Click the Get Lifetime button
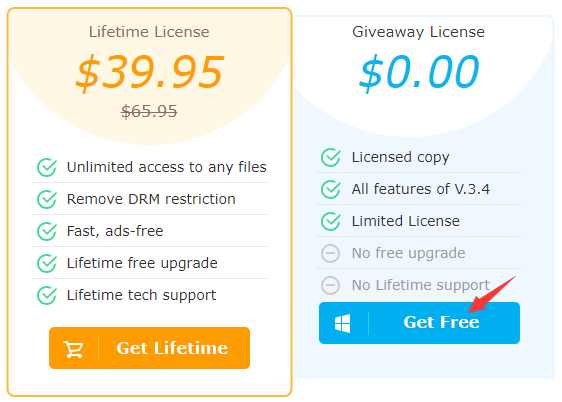This screenshot has height=402, width=562. pyautogui.click(x=149, y=348)
